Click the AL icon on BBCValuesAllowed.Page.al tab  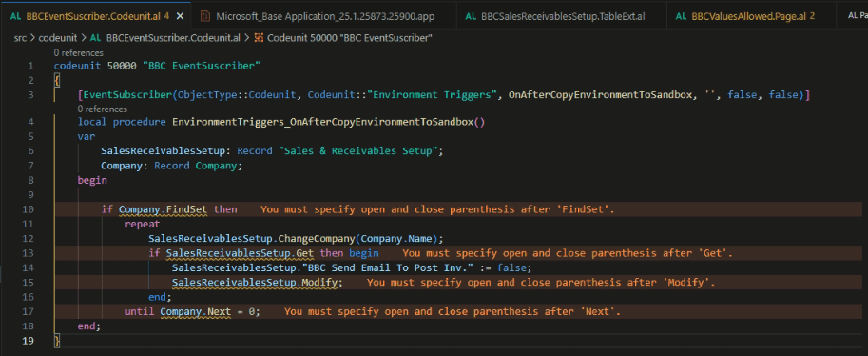click(683, 16)
